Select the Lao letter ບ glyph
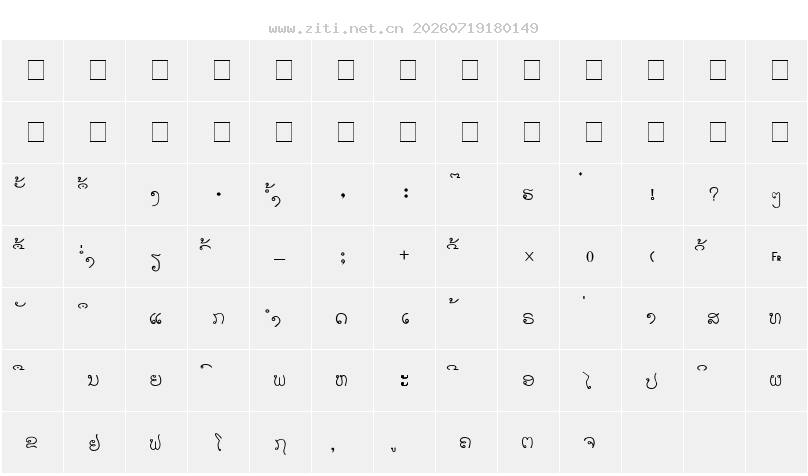This screenshot has width=808, height=476. click(x=93, y=380)
